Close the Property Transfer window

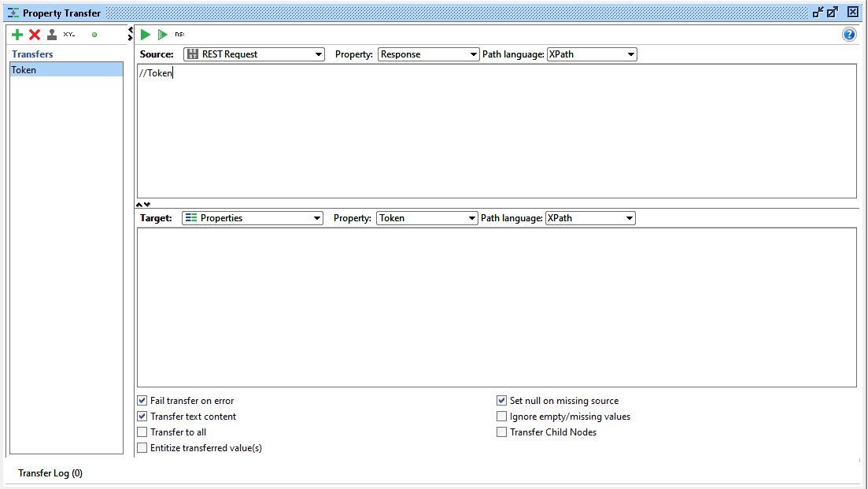853,12
